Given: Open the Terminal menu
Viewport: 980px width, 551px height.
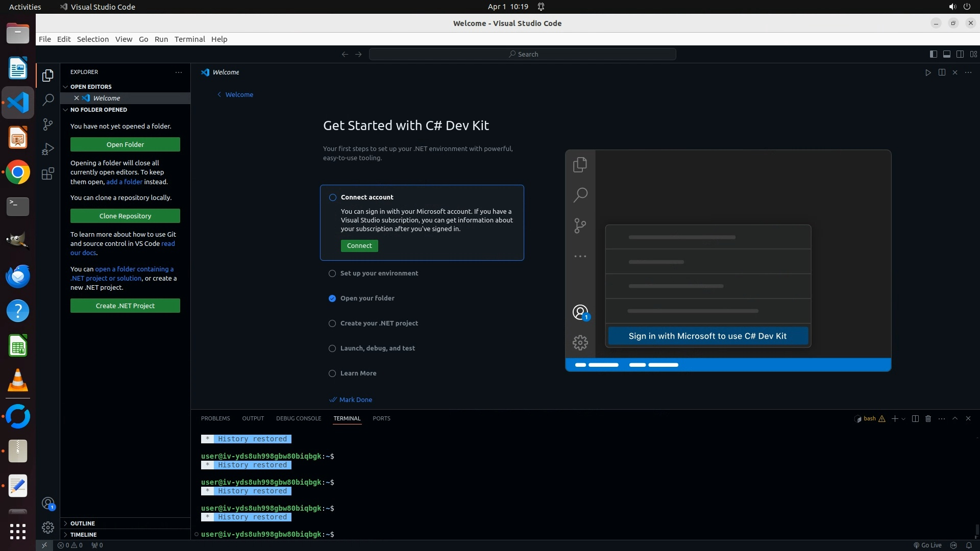Looking at the screenshot, I should (189, 39).
